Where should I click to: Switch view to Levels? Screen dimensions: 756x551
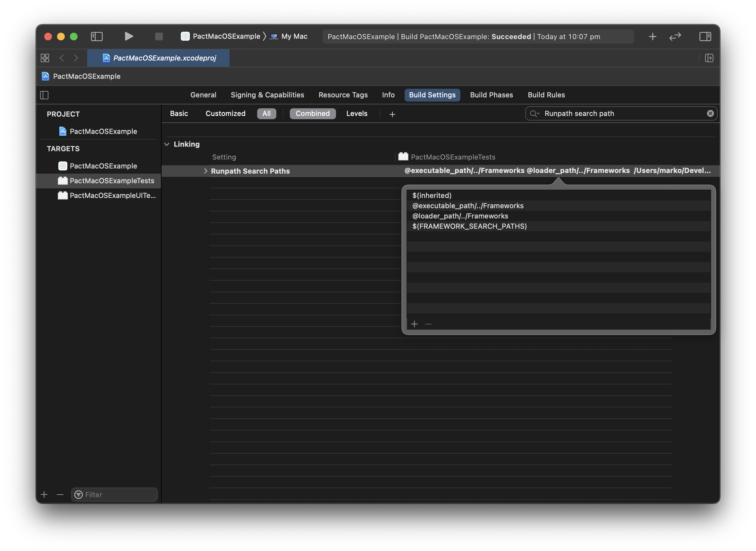(x=357, y=113)
